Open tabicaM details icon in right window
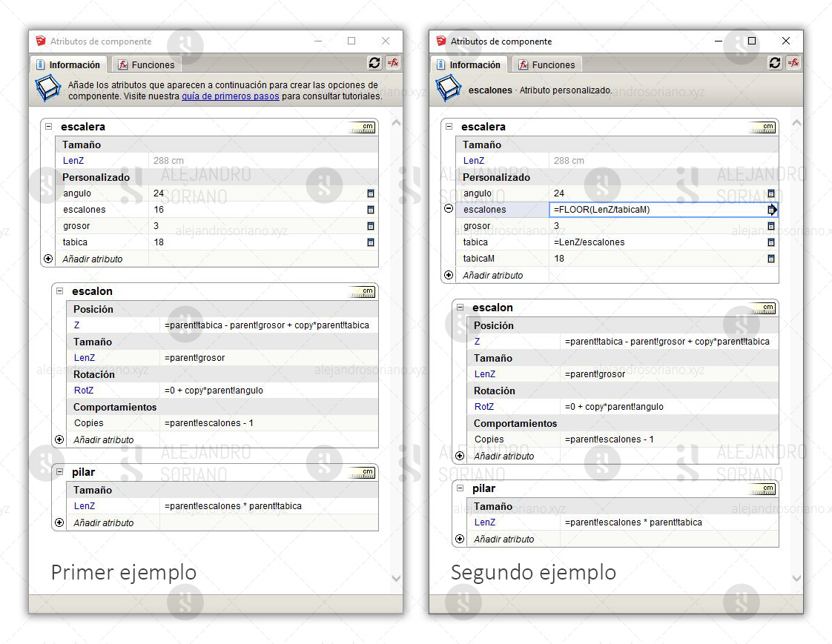 click(771, 259)
